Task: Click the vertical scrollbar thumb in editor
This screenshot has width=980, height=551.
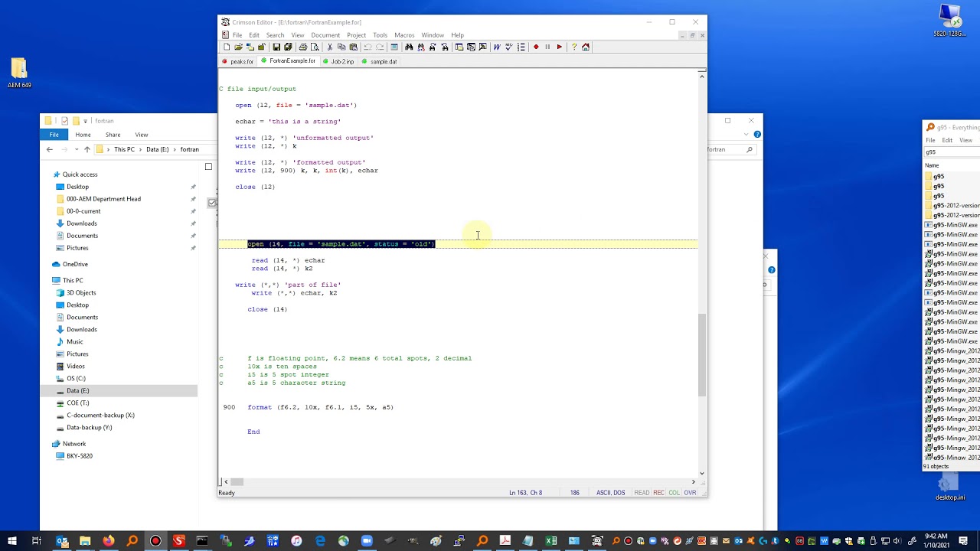Action: click(x=702, y=355)
